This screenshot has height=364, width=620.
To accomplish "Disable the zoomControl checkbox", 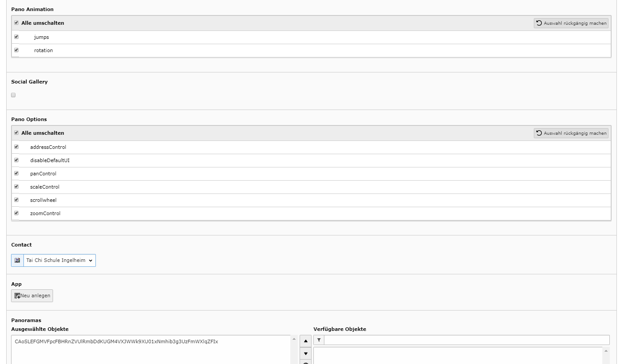I will (x=16, y=213).
